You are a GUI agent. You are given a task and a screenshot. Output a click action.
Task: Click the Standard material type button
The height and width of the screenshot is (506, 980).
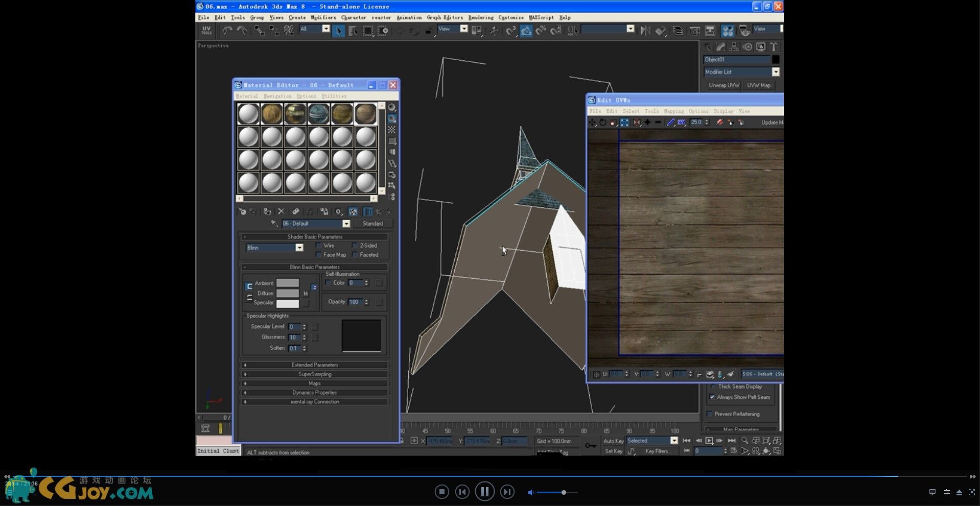(x=372, y=224)
